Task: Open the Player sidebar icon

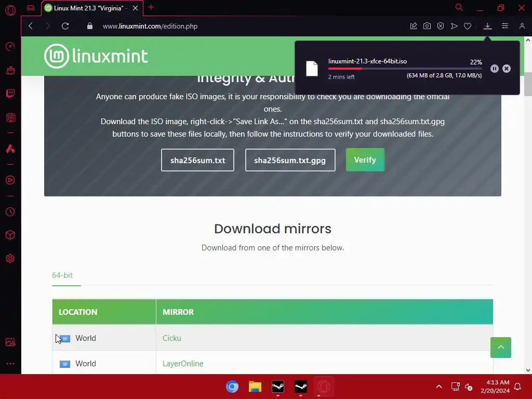Action: point(10,180)
